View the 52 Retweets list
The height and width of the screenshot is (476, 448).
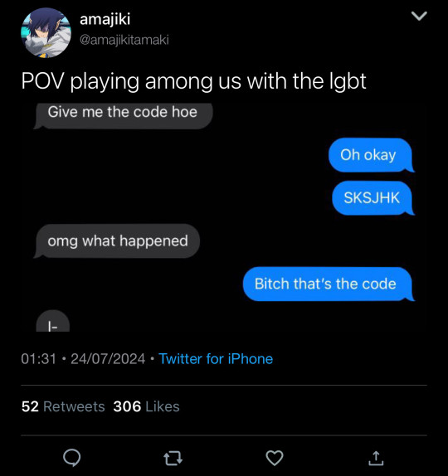point(63,406)
